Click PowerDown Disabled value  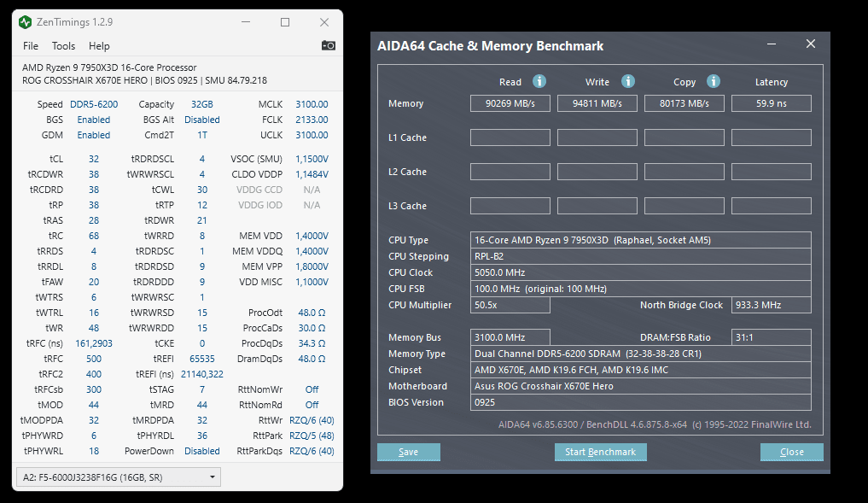pyautogui.click(x=202, y=452)
